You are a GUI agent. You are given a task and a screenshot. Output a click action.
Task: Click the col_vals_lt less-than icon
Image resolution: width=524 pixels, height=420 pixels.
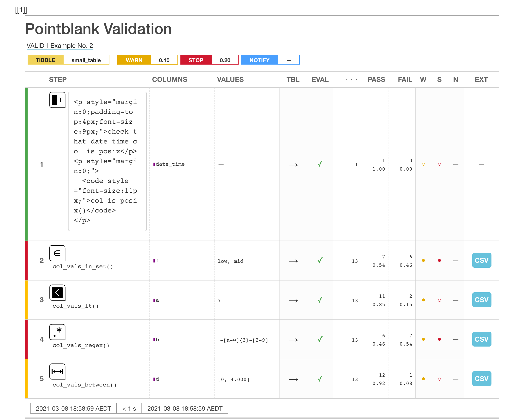(57, 293)
